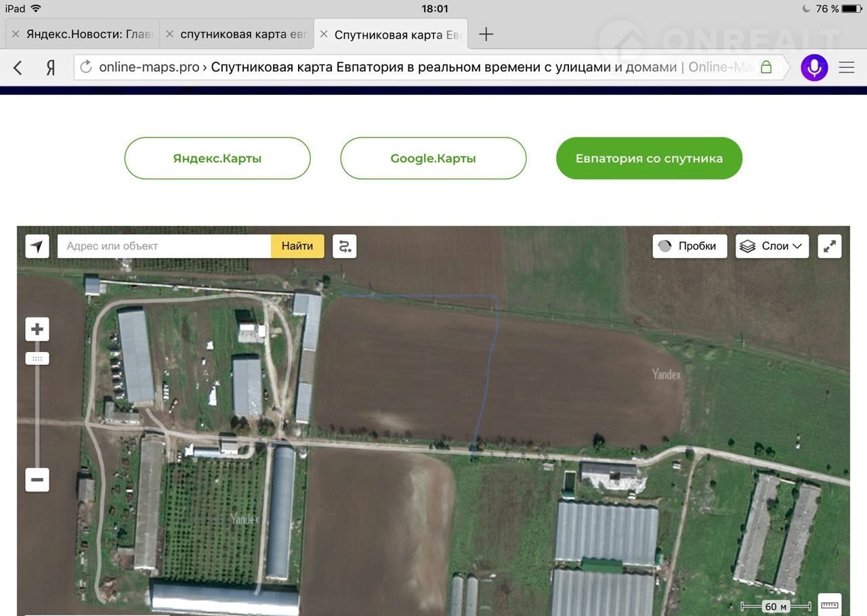The width and height of the screenshot is (867, 616).
Task: Activate the ruler measurement tool
Action: 830,604
